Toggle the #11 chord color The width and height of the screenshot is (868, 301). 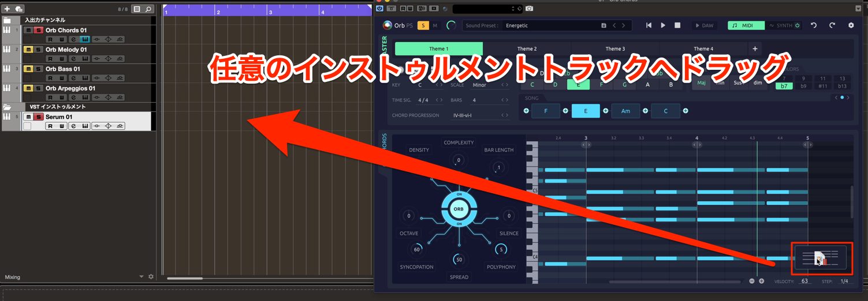coord(823,86)
